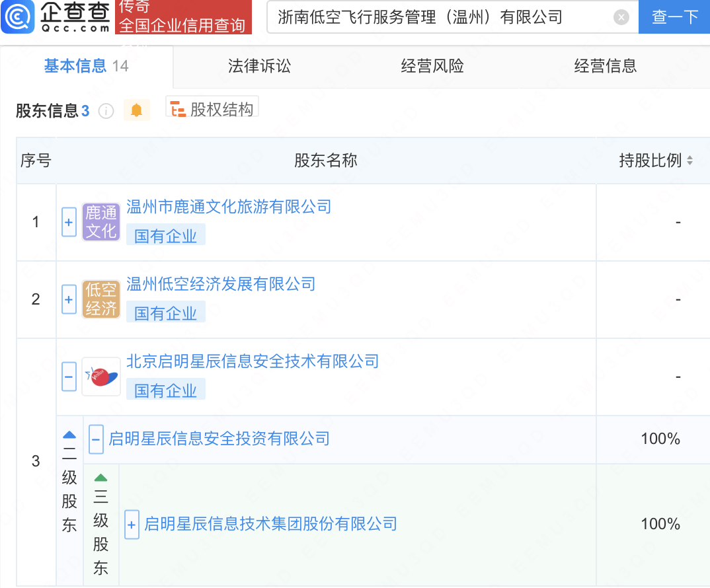The image size is (710, 588).
Task: Expand 温州低空经济发展有限公司 row
Action: [x=69, y=299]
